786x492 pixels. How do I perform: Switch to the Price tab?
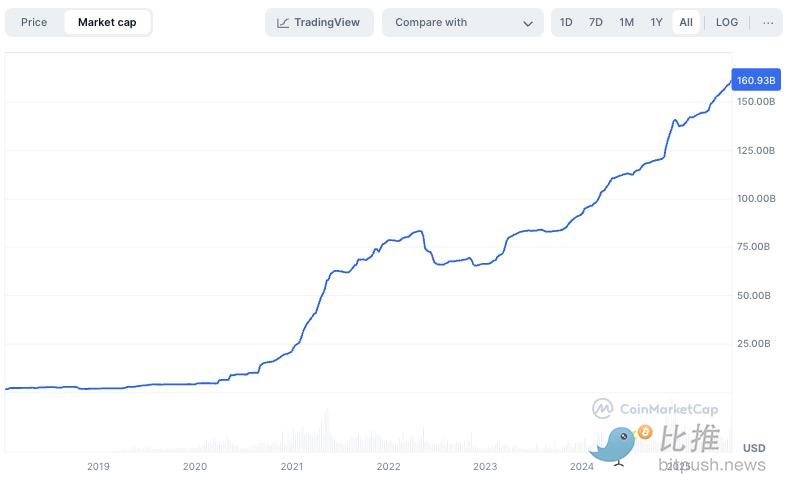(x=34, y=22)
